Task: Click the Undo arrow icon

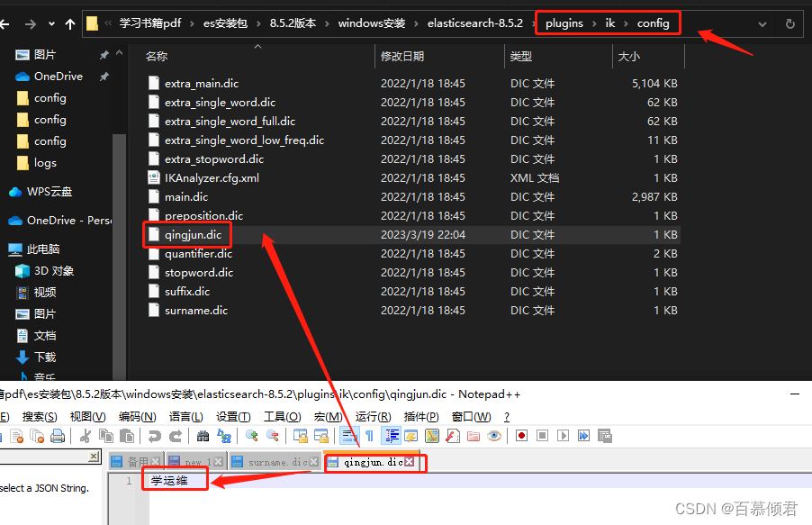Action: tap(154, 437)
